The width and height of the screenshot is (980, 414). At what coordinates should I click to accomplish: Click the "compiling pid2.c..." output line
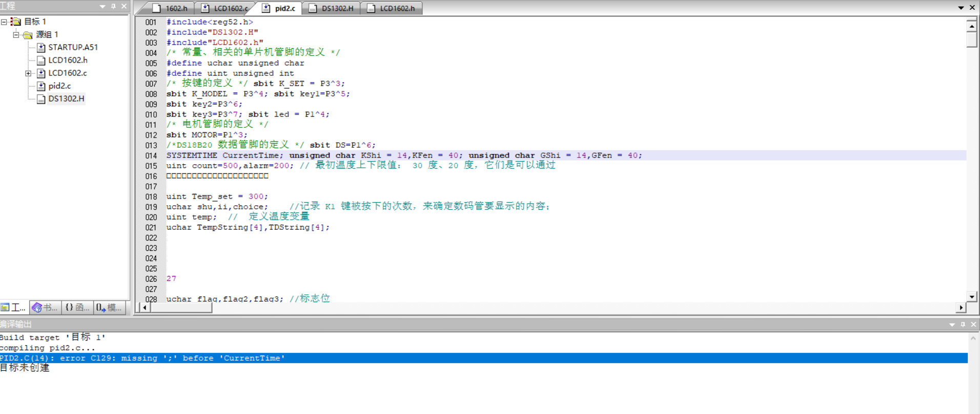(48, 348)
